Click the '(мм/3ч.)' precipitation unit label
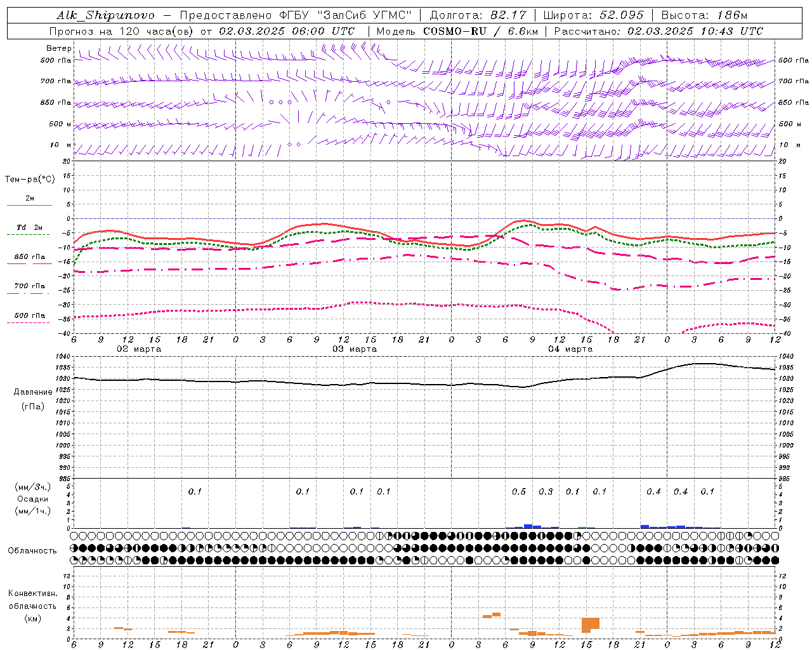The width and height of the screenshot is (812, 650). 33,487
